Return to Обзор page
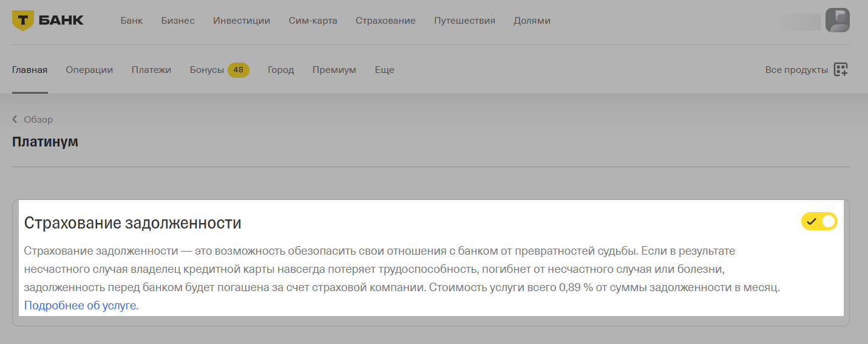 point(38,120)
